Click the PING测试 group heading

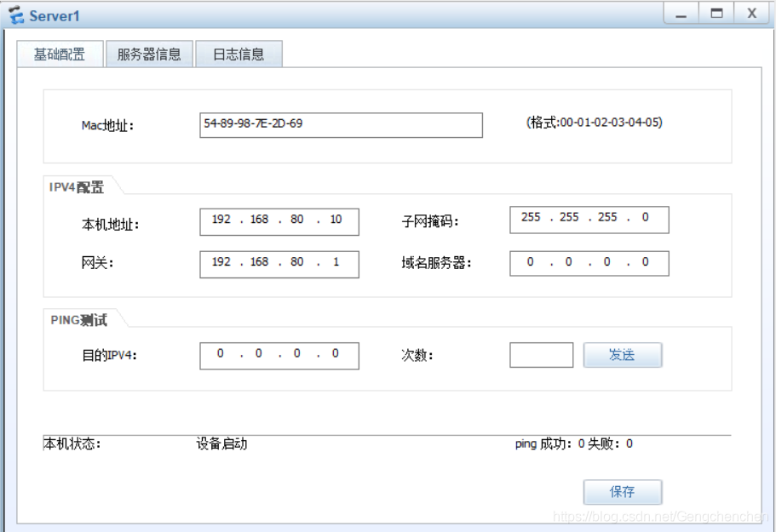click(78, 320)
